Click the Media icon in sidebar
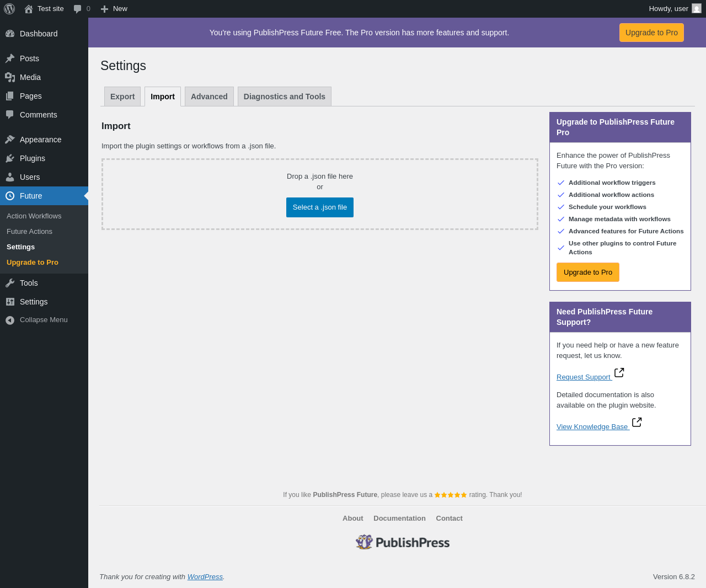 point(10,77)
